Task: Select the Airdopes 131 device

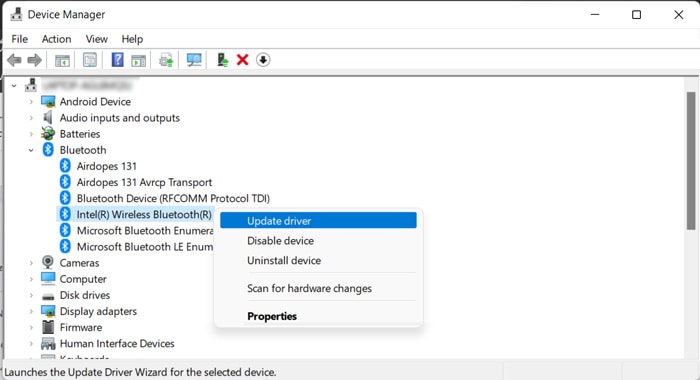Action: click(106, 166)
